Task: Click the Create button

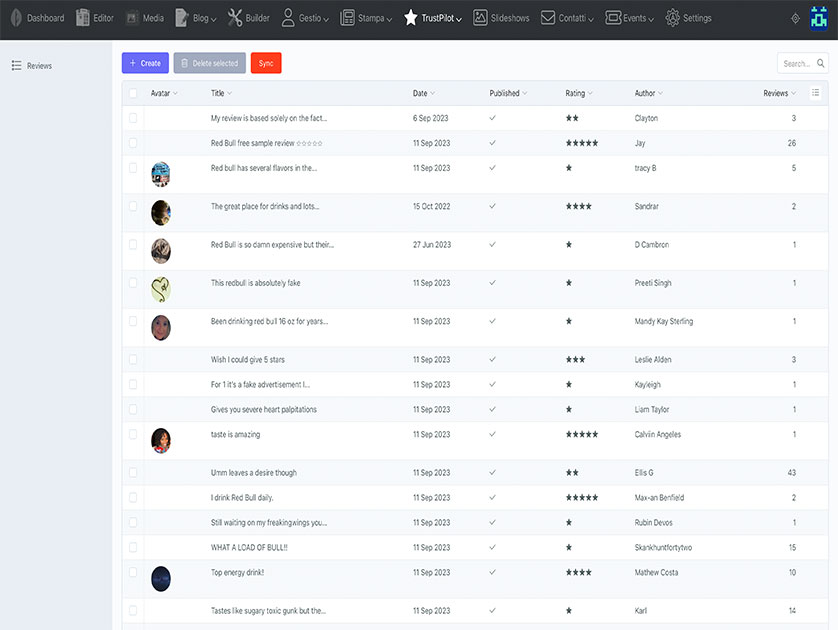Action: [x=145, y=63]
